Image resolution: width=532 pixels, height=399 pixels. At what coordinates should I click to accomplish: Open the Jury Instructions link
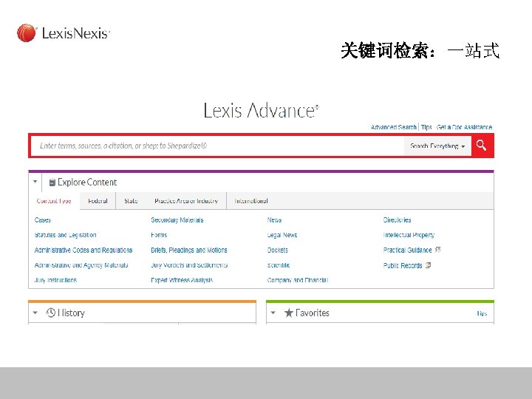click(55, 280)
